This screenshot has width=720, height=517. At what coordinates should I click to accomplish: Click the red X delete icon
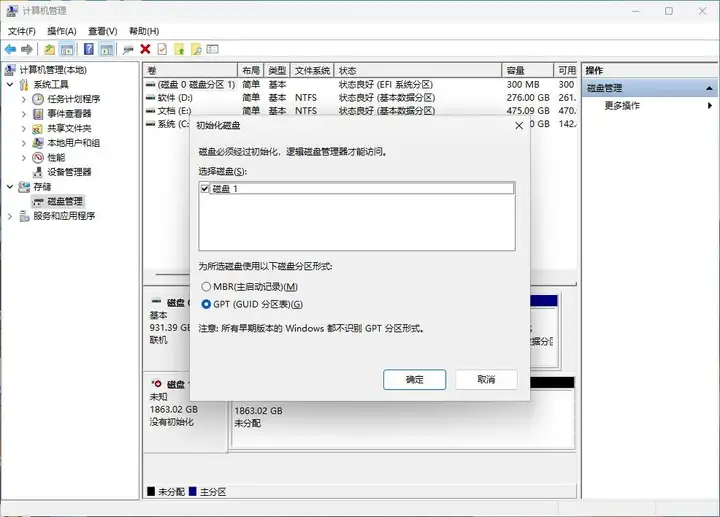pyautogui.click(x=145, y=49)
